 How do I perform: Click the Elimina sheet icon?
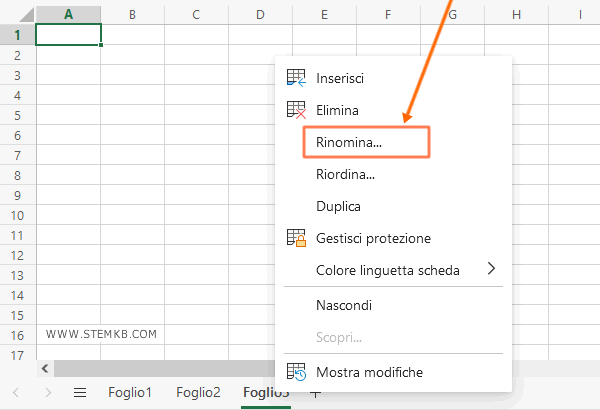pos(296,110)
